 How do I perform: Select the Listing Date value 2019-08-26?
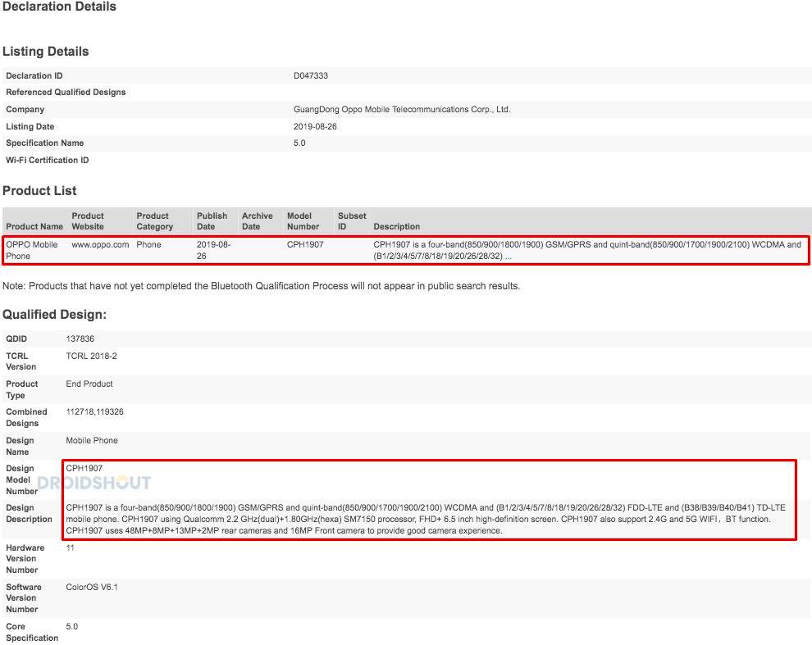[315, 126]
